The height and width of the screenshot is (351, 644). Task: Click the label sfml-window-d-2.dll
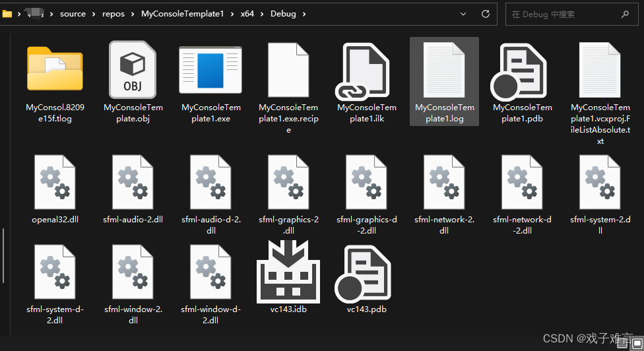210,315
